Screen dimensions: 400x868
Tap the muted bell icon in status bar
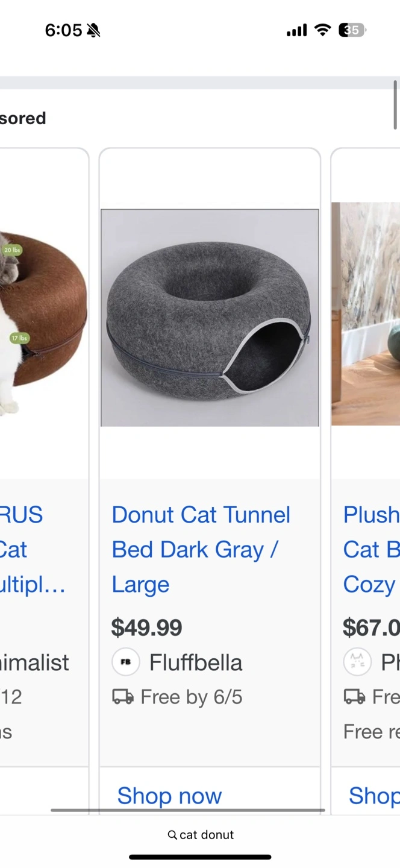(93, 30)
